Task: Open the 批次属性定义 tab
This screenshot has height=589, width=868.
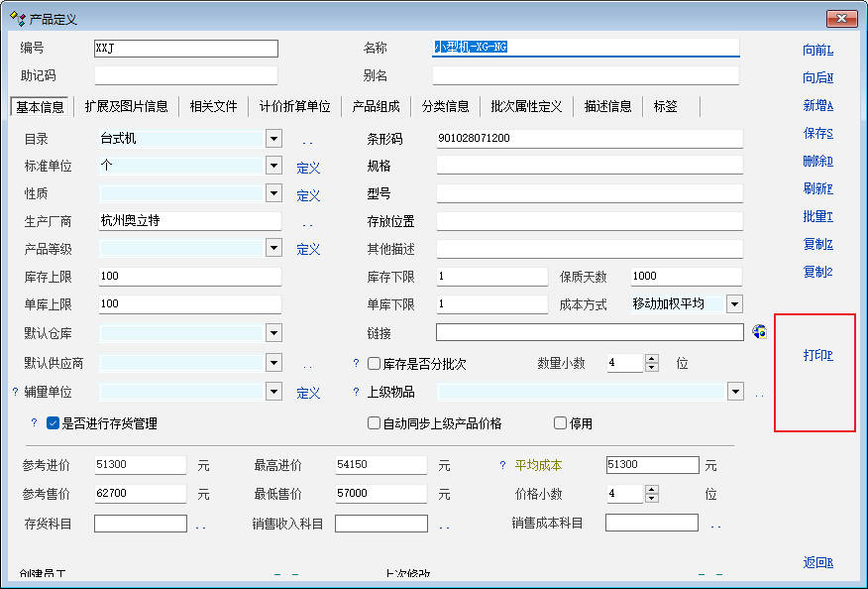Action: (525, 106)
